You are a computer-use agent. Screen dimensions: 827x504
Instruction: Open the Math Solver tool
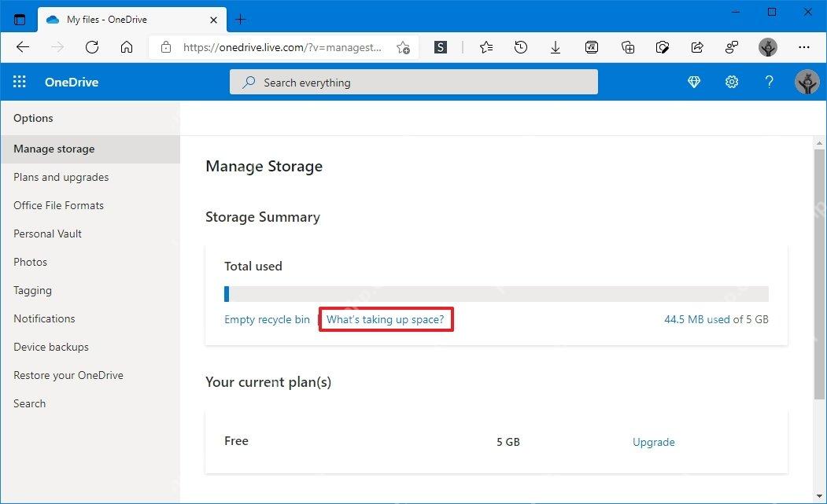coord(592,47)
